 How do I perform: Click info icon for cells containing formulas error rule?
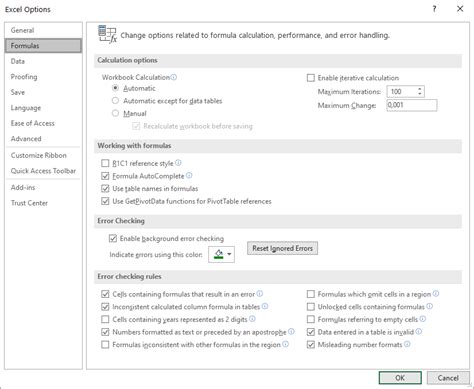coord(260,294)
